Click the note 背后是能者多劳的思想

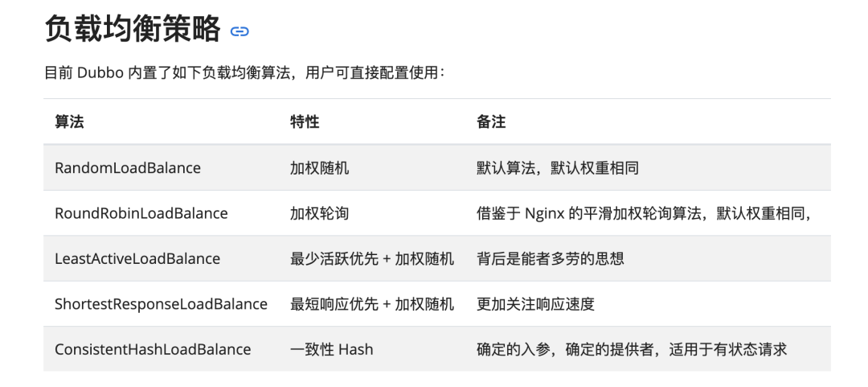[x=551, y=259]
